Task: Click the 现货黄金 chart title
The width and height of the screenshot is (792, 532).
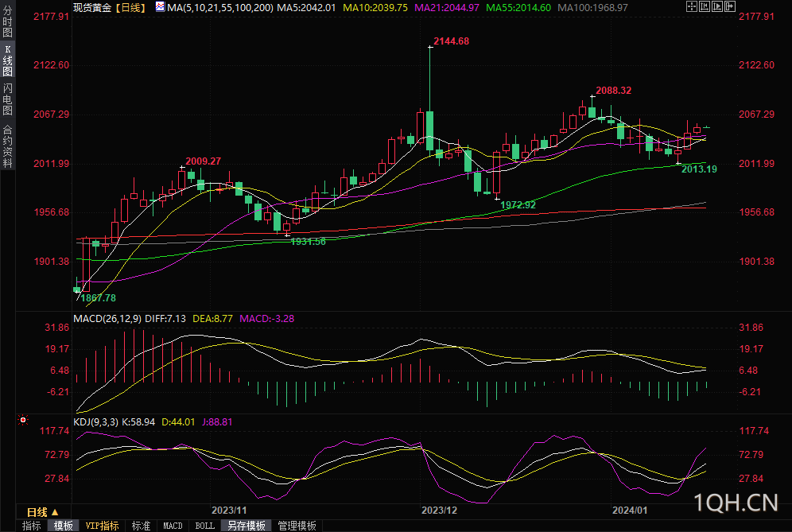Action: tap(92, 8)
